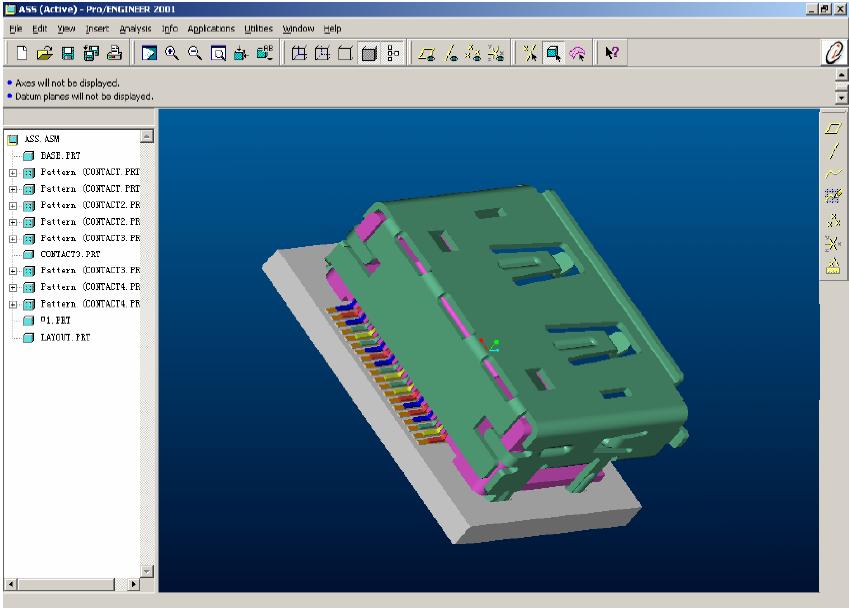Select LAYOUT.PRT in the model tree
Viewport: 849px width, 608px height.
point(64,338)
